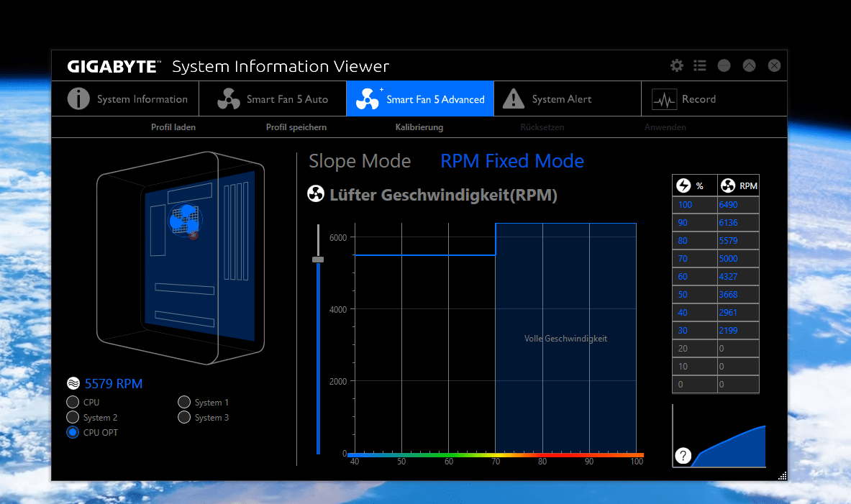The height and width of the screenshot is (504, 851).
Task: Click the fan icon in the chassis diagram
Action: [x=185, y=220]
